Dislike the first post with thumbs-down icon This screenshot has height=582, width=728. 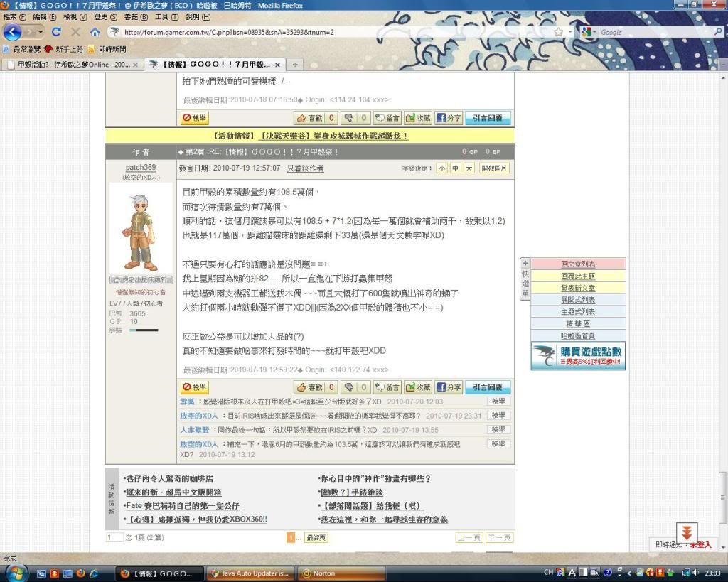click(x=355, y=118)
